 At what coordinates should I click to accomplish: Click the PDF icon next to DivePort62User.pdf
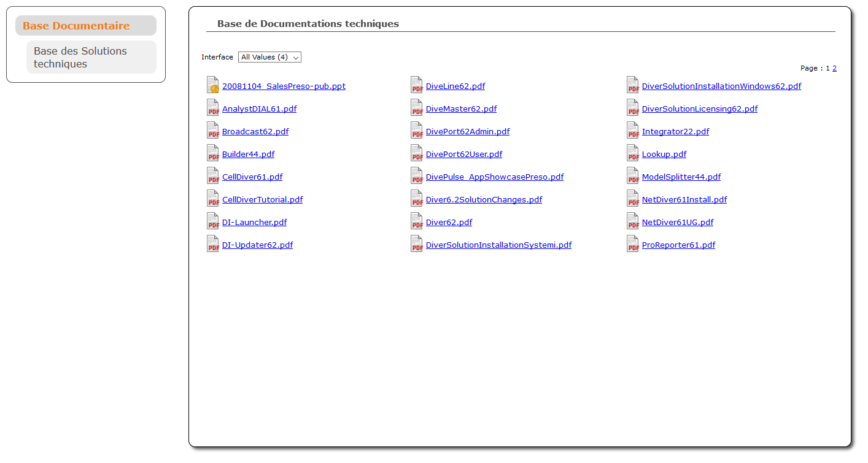(x=417, y=153)
